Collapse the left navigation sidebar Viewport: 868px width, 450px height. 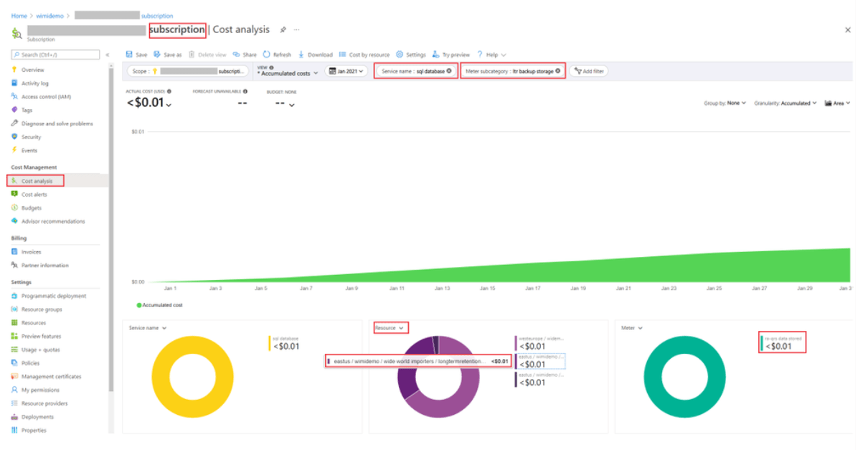coord(108,55)
